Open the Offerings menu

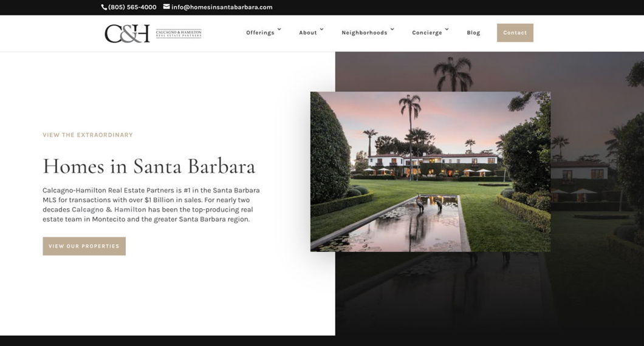260,33
